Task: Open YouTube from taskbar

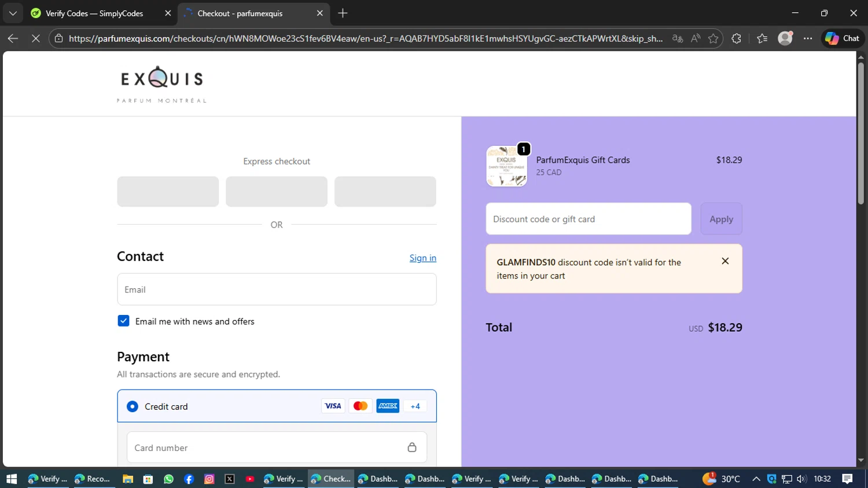Action: (250, 479)
